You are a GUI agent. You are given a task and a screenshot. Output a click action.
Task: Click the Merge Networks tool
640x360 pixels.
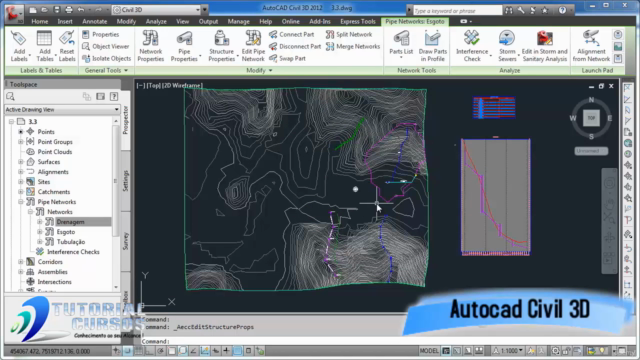353,47
